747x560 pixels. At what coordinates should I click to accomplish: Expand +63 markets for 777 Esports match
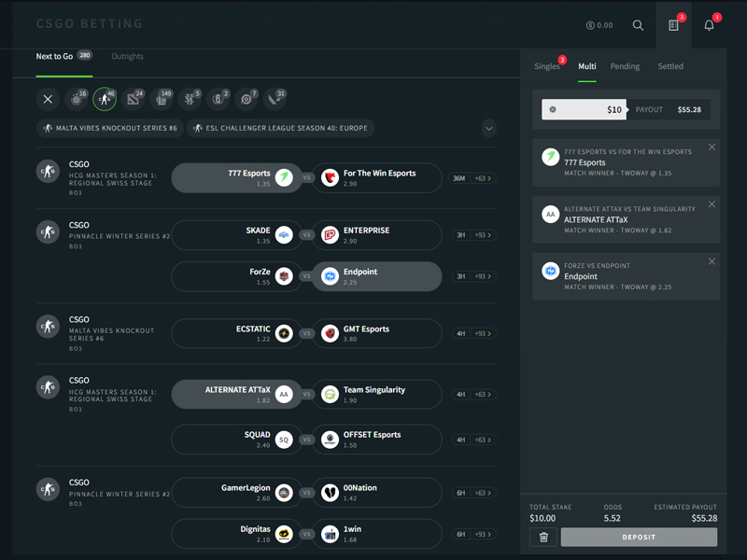[x=483, y=178]
